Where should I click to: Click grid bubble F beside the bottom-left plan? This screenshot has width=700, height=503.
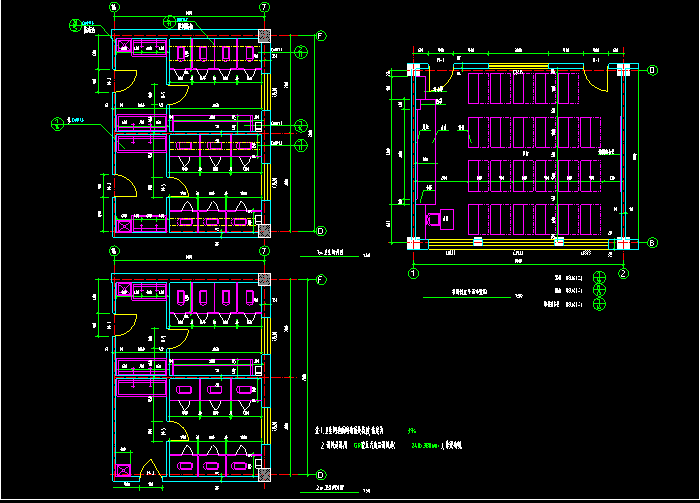point(321,280)
